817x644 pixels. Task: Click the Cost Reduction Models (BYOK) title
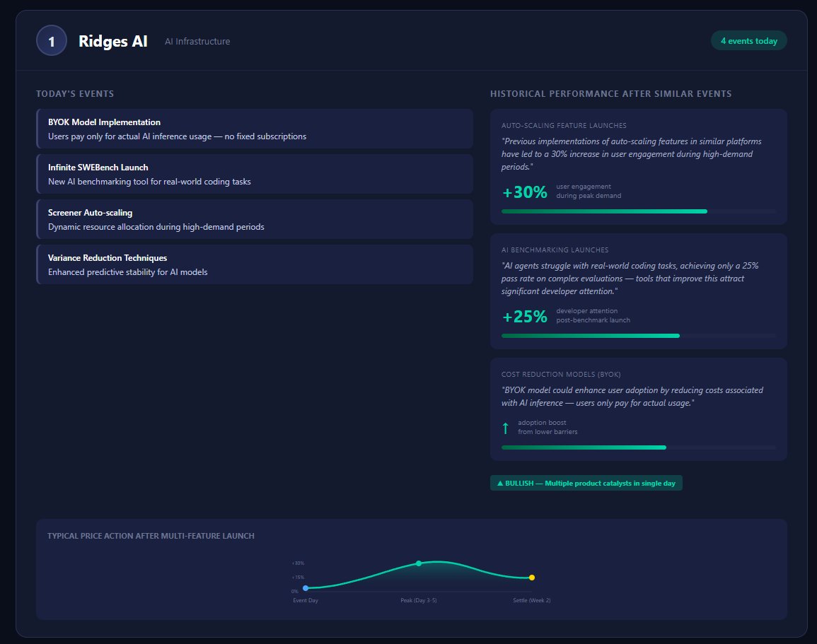[561, 375]
